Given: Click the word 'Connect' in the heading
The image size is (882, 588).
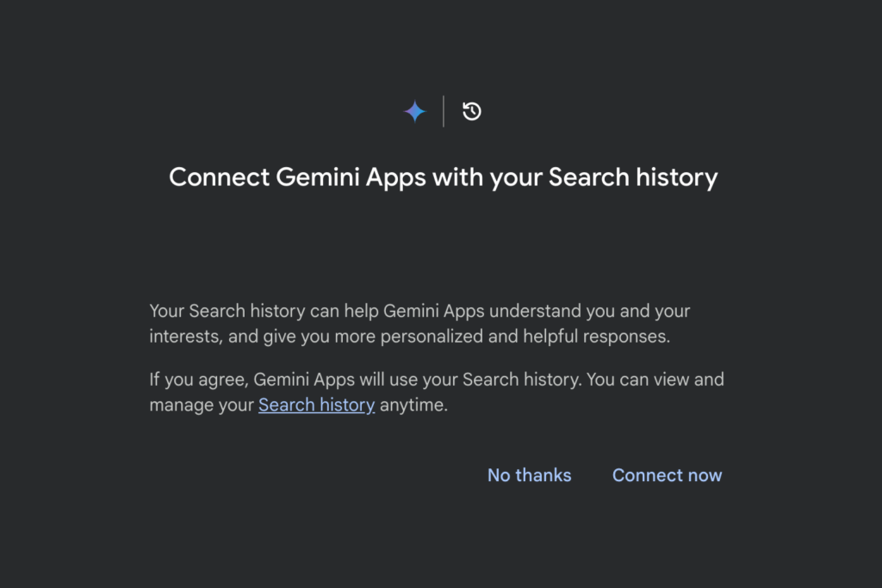Looking at the screenshot, I should (220, 177).
